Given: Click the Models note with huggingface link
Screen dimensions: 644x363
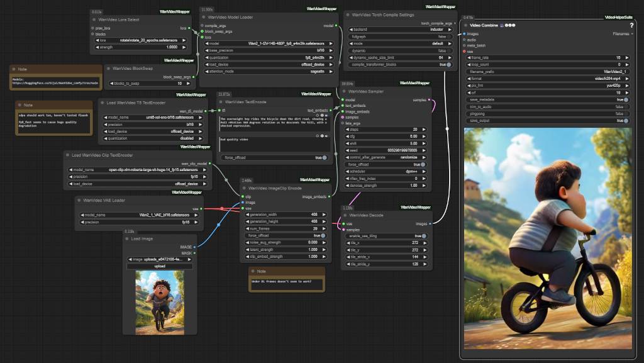Looking at the screenshot, I should pyautogui.click(x=55, y=81).
